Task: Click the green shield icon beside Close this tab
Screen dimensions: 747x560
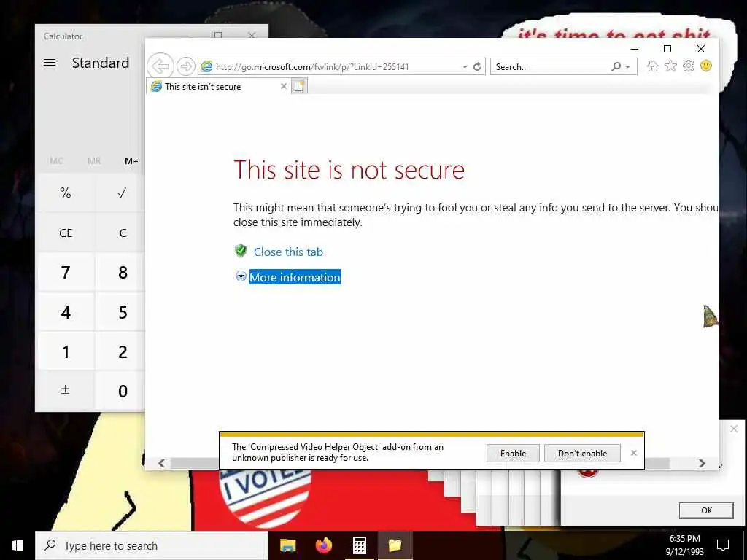Action: point(241,251)
